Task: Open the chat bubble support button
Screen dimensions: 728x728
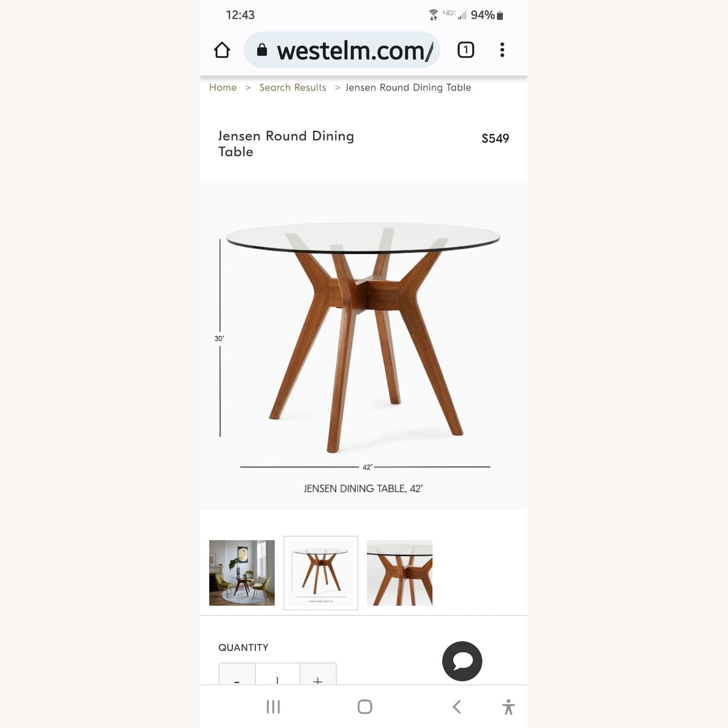Action: (x=462, y=661)
